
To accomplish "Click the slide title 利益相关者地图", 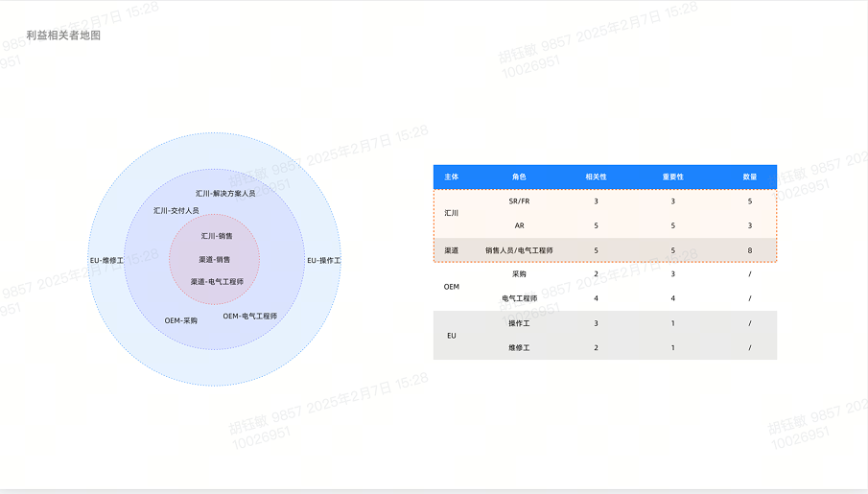I will pos(63,35).
